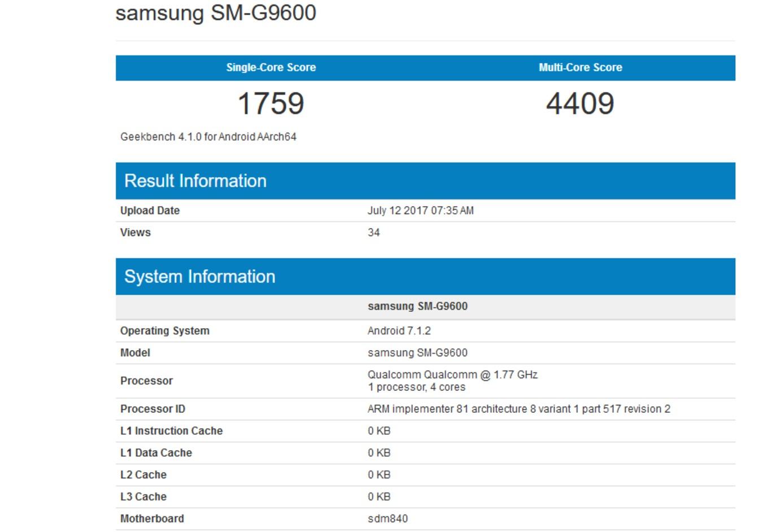Image resolution: width=768 pixels, height=532 pixels.
Task: Select the L1 Instruction Cache '0 KB' value
Action: (x=379, y=431)
